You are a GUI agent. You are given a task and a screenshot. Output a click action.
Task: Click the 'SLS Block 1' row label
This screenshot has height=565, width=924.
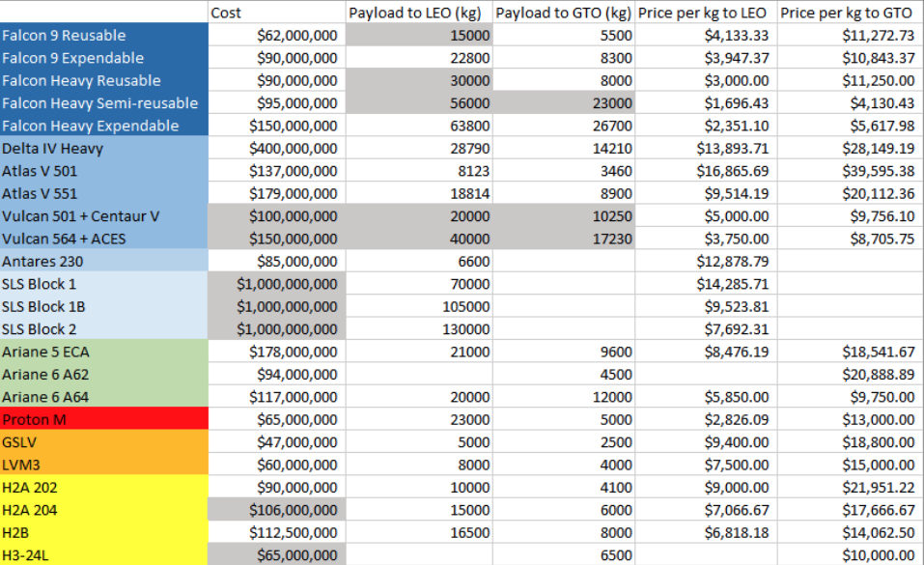pyautogui.click(x=104, y=284)
